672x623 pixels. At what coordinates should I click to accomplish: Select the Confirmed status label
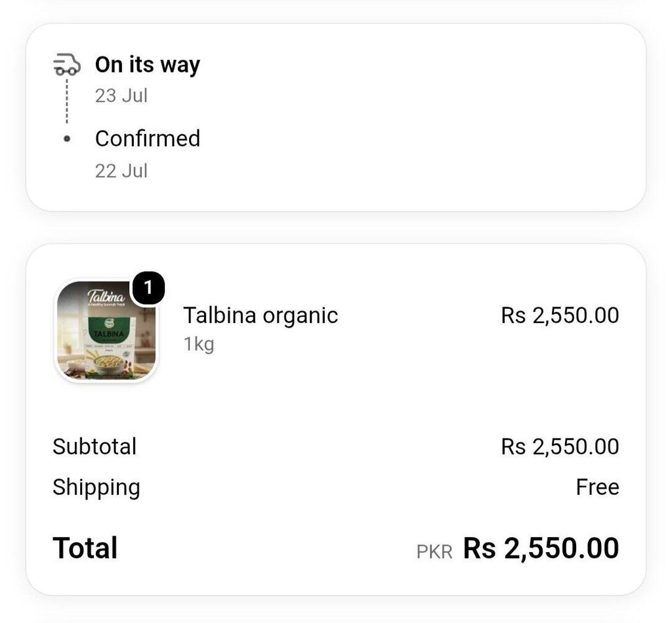point(148,139)
